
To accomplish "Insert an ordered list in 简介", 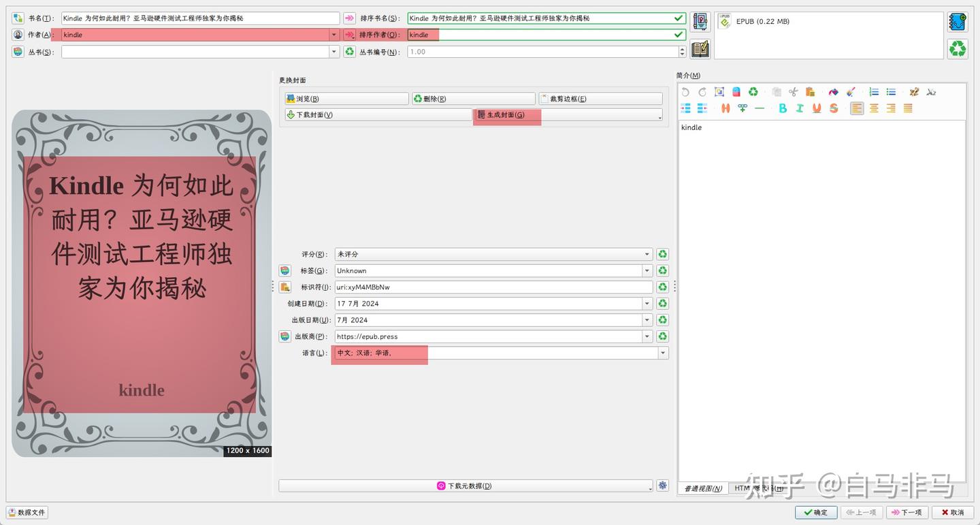I will [x=874, y=92].
